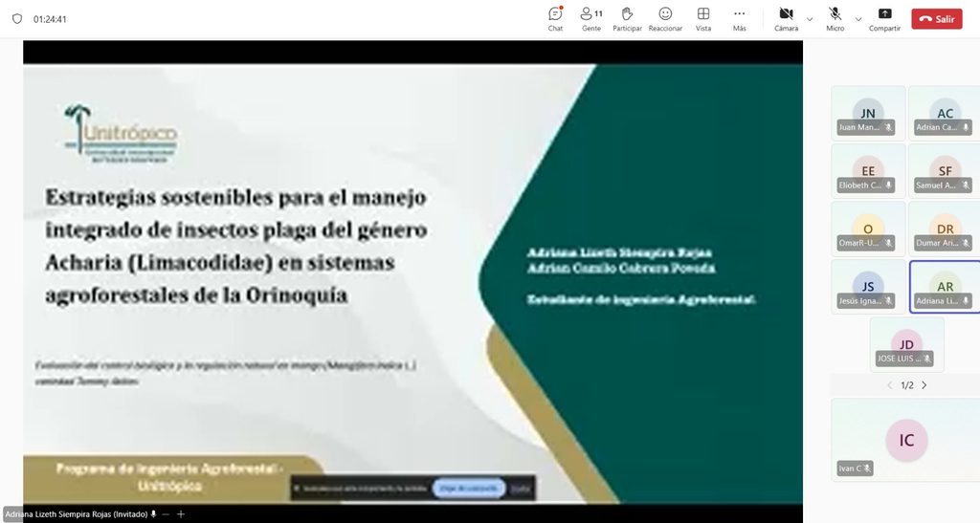This screenshot has height=523, width=980.
Task: Click the muted mic icon on Ivan C
Action: click(867, 469)
